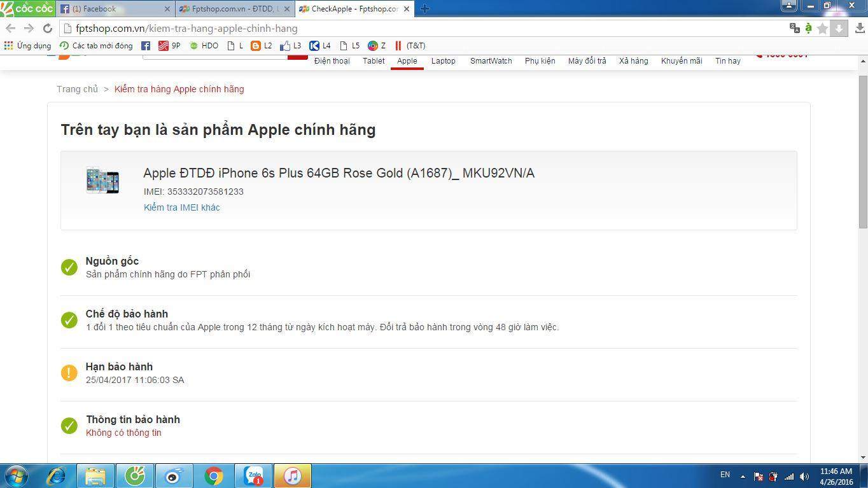Screen dimensions: 868x488
Task: Open the Tablet menu
Action: coord(374,61)
